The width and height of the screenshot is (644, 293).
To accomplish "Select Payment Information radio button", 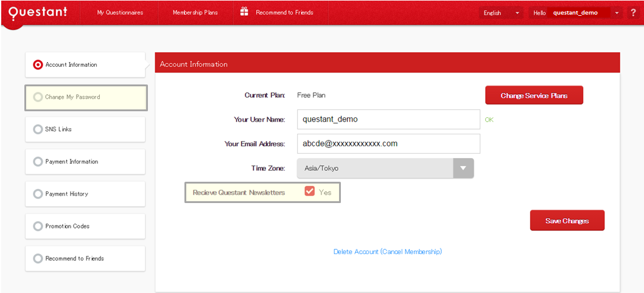I will coord(38,162).
